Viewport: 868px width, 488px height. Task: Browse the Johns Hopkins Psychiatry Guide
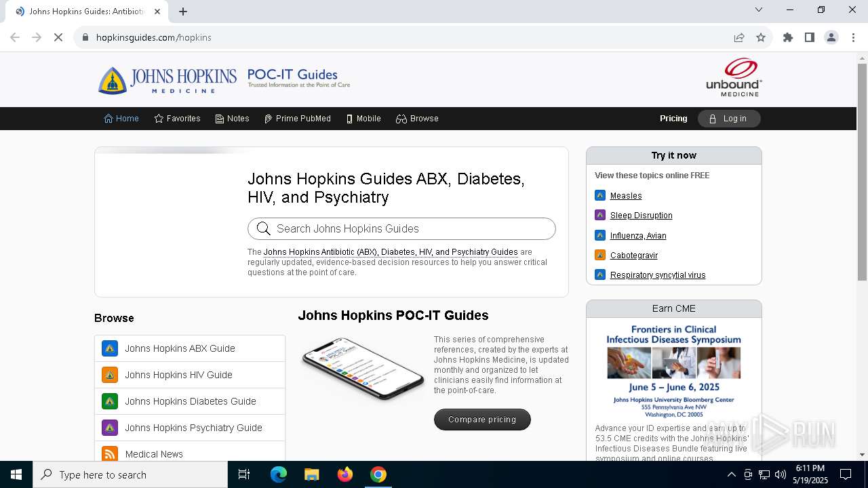[x=190, y=428]
